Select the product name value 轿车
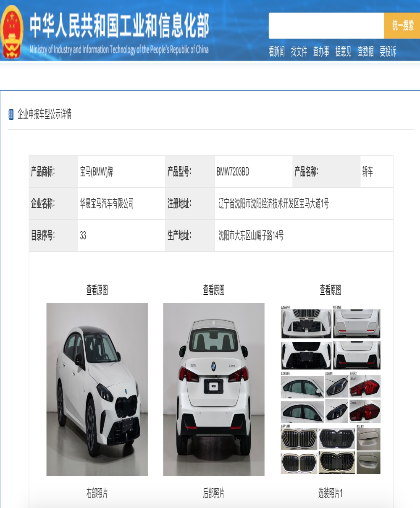 [367, 172]
